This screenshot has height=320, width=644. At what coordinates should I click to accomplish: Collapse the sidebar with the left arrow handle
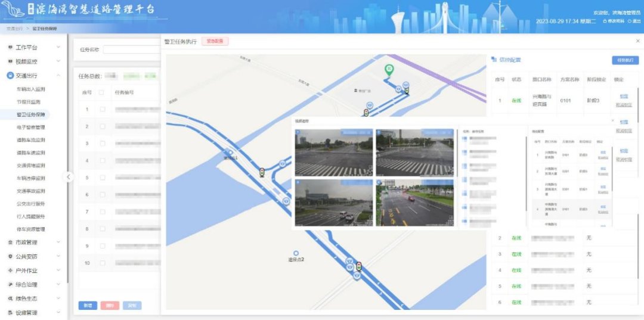point(69,177)
